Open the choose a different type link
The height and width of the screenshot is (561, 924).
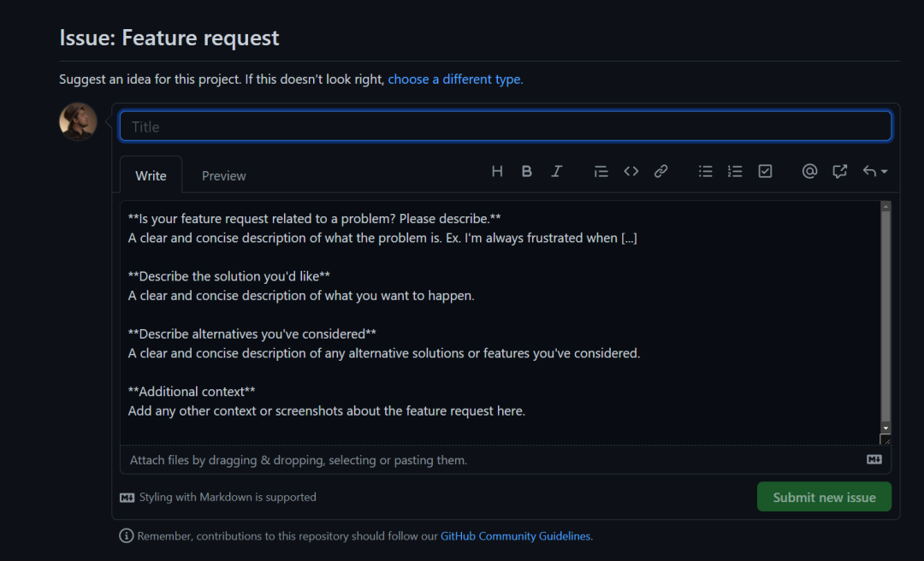point(455,80)
